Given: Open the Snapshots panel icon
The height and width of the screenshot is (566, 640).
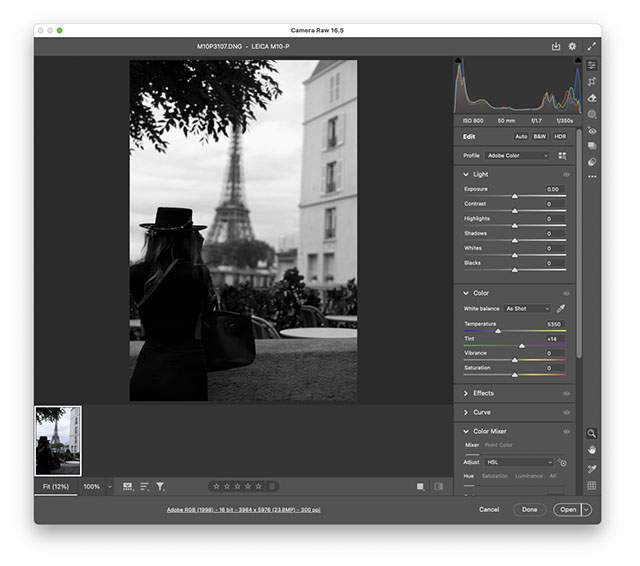Looking at the screenshot, I should click(592, 146).
